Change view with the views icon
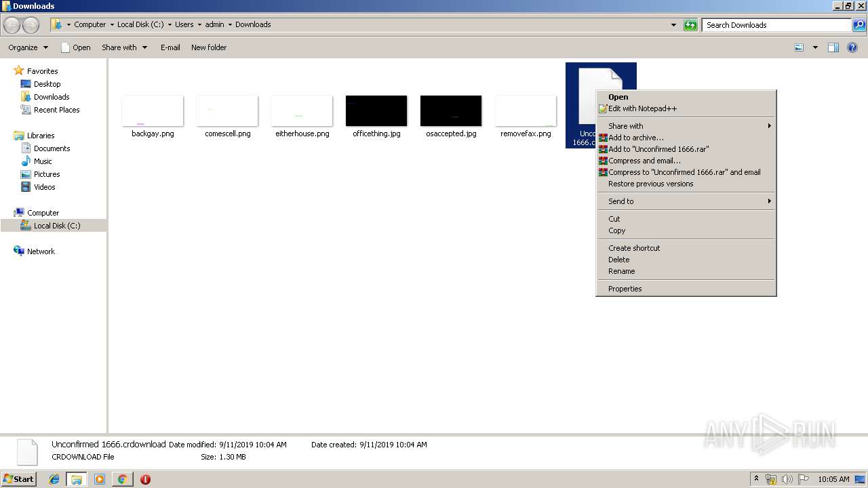The image size is (868, 488). 799,47
